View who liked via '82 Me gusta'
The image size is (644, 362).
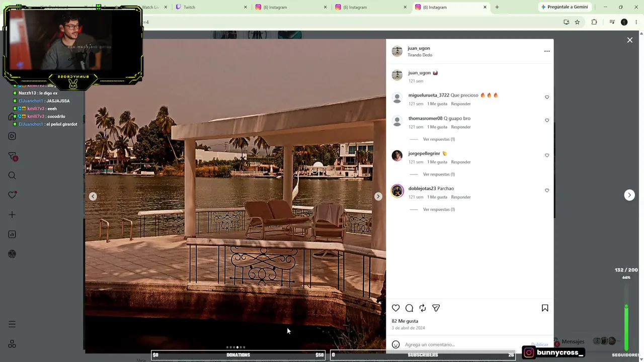click(405, 321)
